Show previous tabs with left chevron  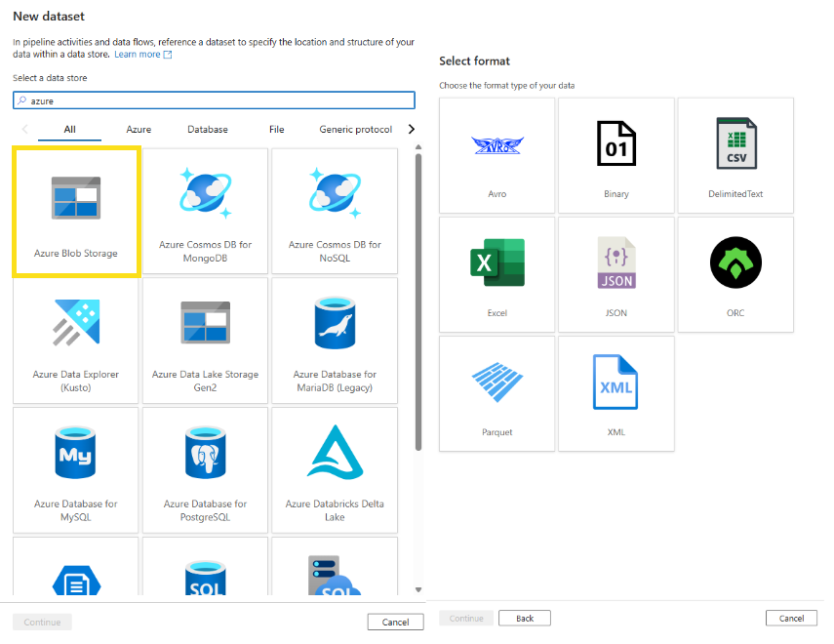(25, 129)
